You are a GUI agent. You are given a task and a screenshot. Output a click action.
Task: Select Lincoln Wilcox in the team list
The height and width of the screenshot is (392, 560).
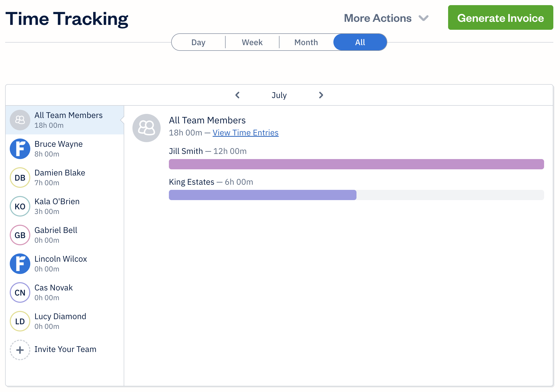point(65,263)
